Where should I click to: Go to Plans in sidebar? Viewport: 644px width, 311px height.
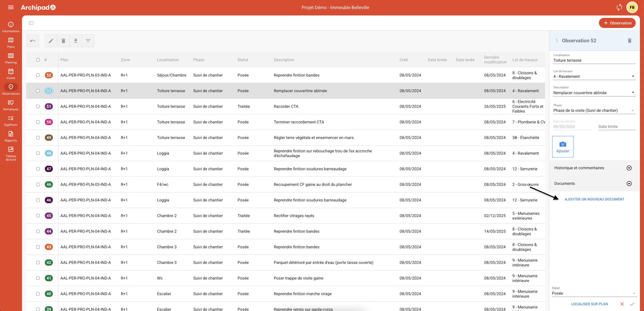click(x=11, y=43)
